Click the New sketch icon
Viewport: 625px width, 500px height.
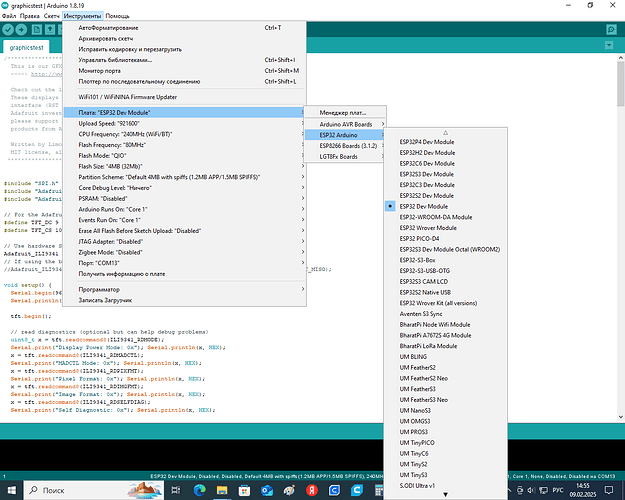click(x=37, y=30)
